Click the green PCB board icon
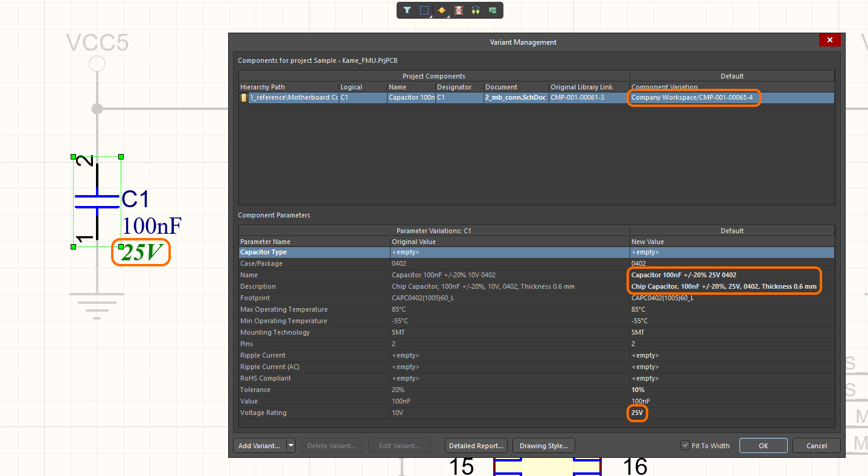Viewport: 868px width, 476px height. pos(493,10)
